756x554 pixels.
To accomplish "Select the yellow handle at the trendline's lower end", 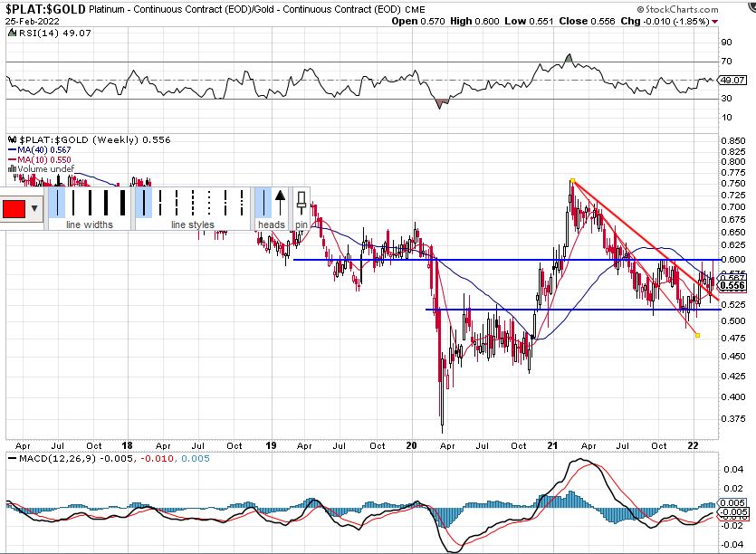I will tap(698, 335).
